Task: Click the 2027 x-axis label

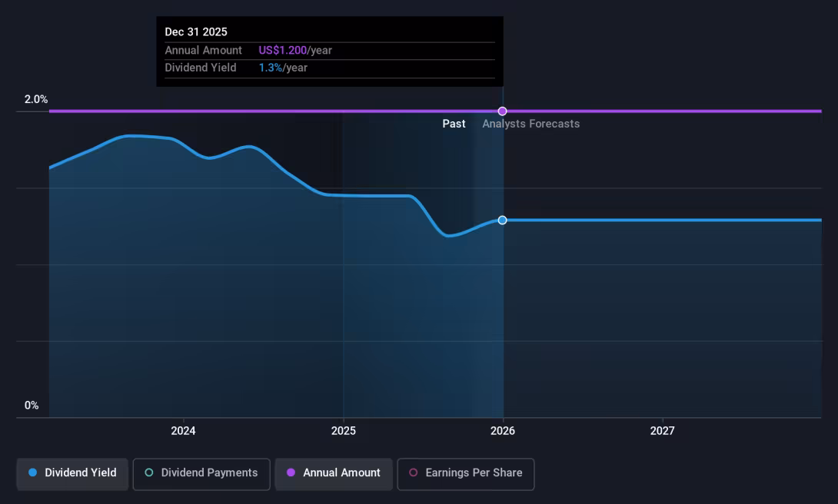Action: click(x=662, y=431)
